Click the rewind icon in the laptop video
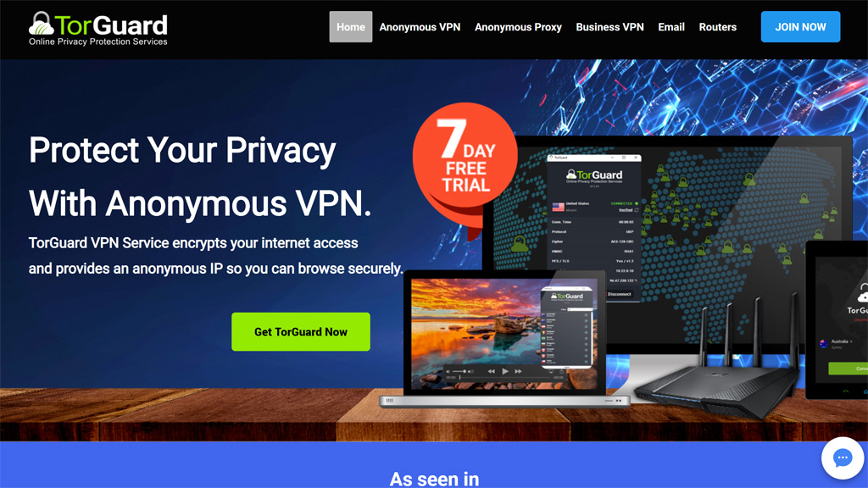Screen dimensions: 868x488 click(491, 371)
